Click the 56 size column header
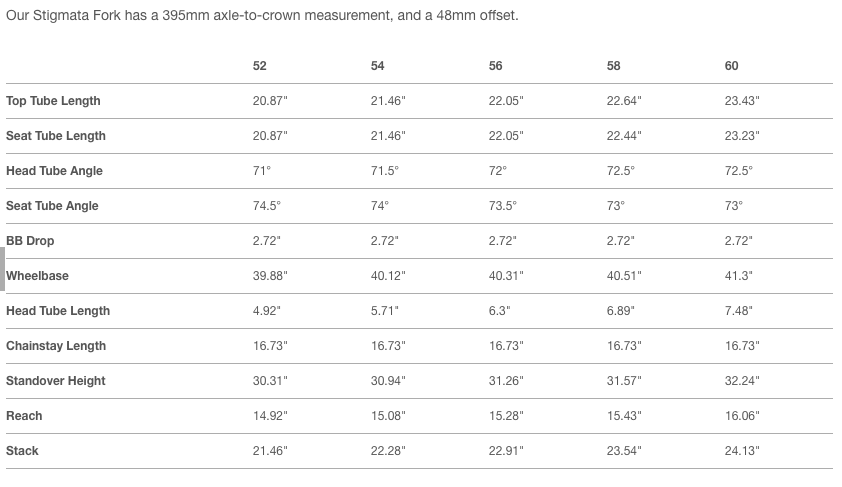The image size is (842, 487). pos(496,66)
